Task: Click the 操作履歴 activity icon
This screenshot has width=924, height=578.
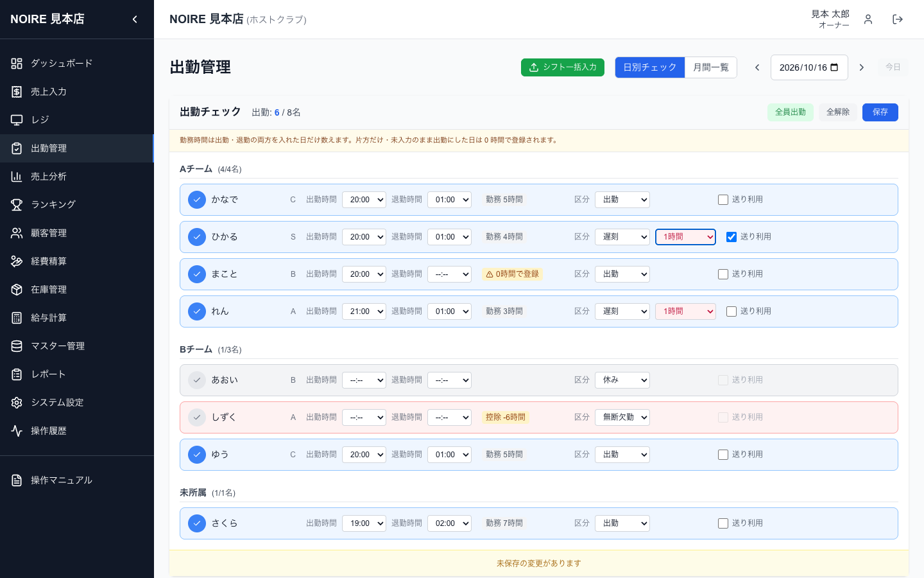Action: [x=17, y=431]
